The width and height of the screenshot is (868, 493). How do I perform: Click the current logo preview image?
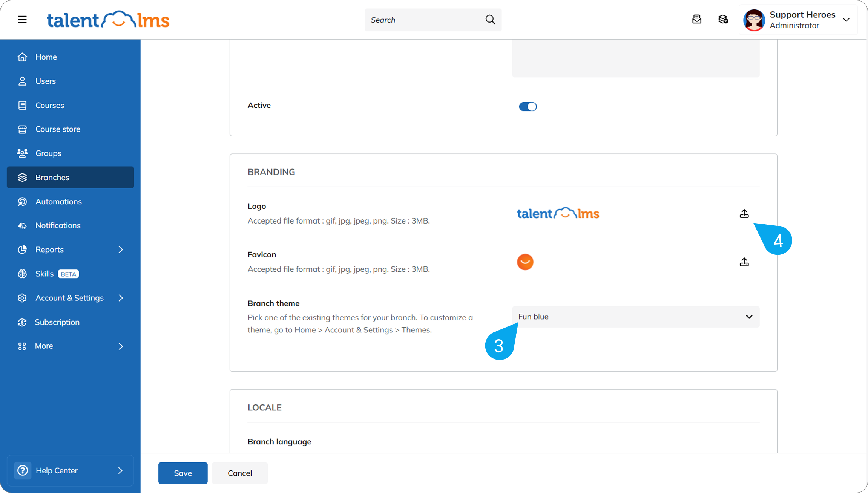[558, 213]
